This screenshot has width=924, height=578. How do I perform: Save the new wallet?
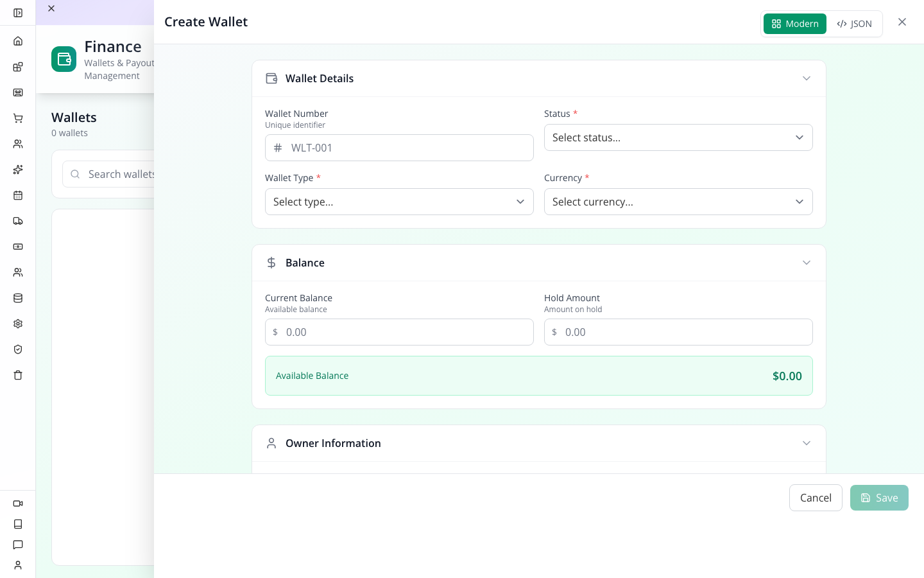(x=879, y=498)
